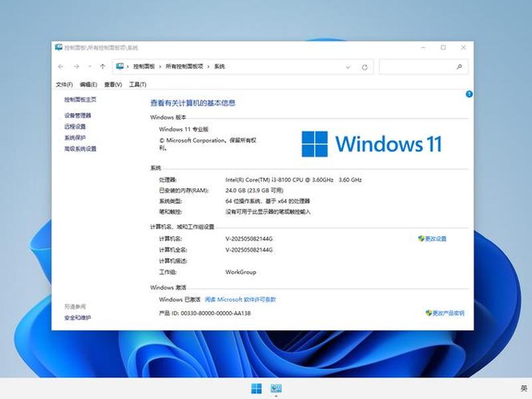Maximize the System window
Viewport: 532px width, 399px height.
443,47
